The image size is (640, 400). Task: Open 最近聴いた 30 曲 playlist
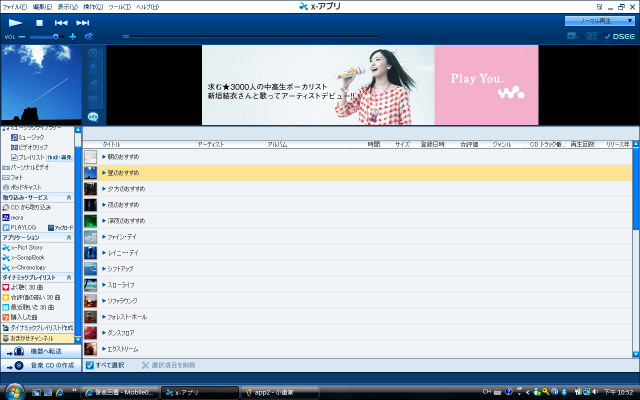(31, 307)
